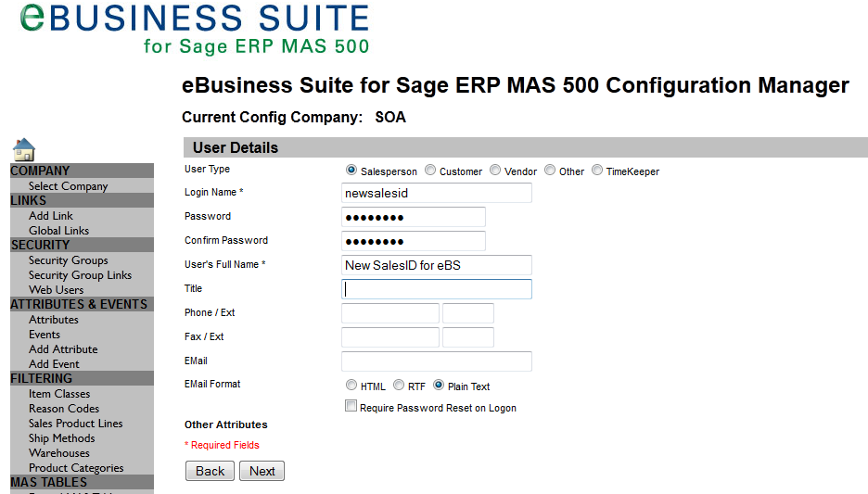Go to Warehouses in Filtering section
The height and width of the screenshot is (494, 868).
(x=59, y=453)
